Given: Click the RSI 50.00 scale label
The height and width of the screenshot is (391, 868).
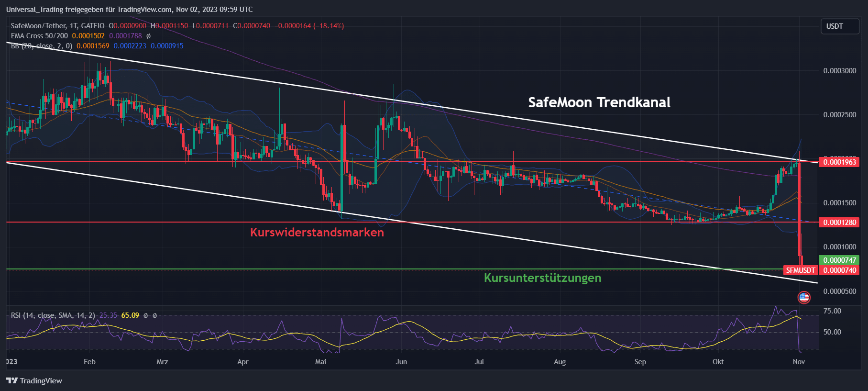Looking at the screenshot, I should (832, 332).
